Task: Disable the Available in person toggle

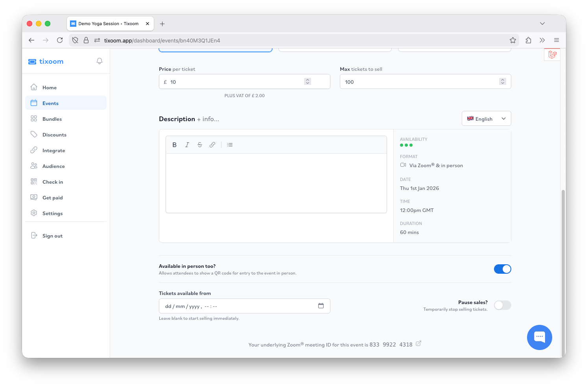Action: click(x=502, y=269)
